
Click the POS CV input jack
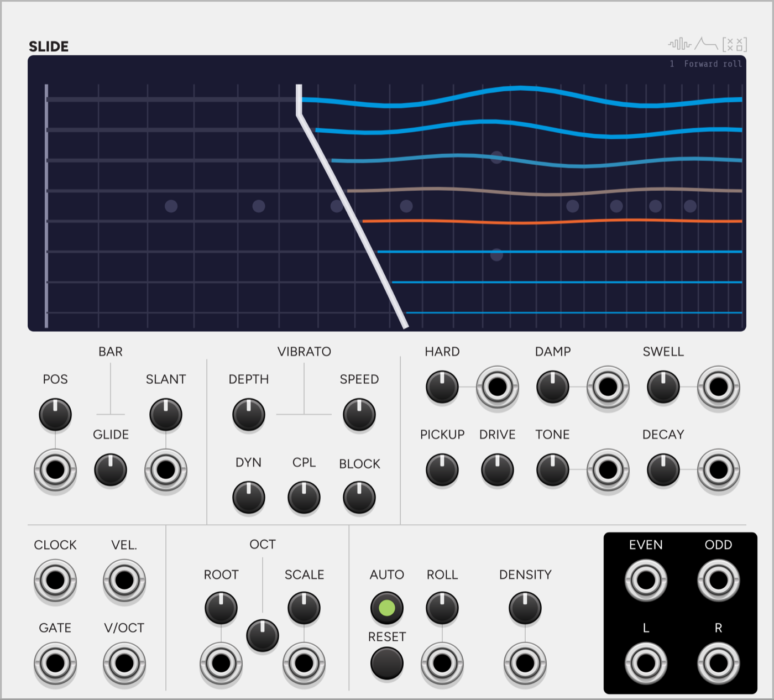pyautogui.click(x=55, y=470)
